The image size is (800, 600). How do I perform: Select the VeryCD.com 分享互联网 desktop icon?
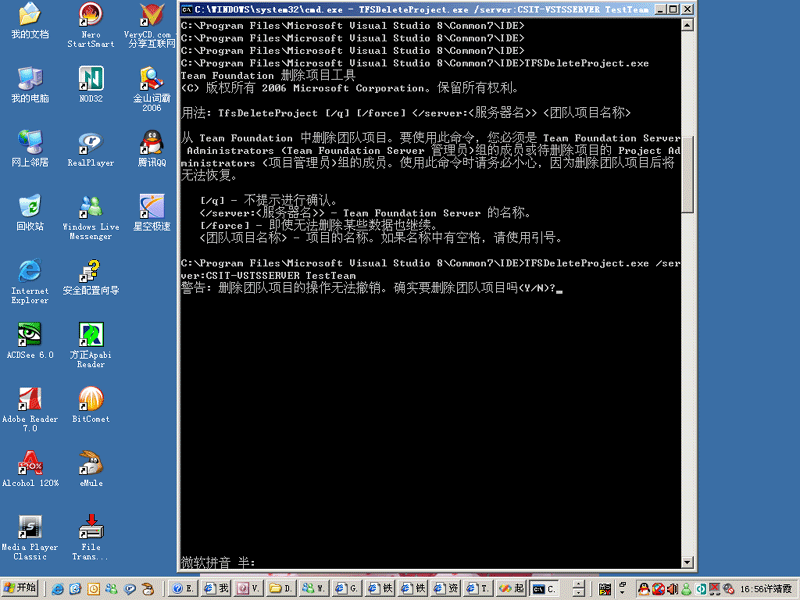point(152,26)
